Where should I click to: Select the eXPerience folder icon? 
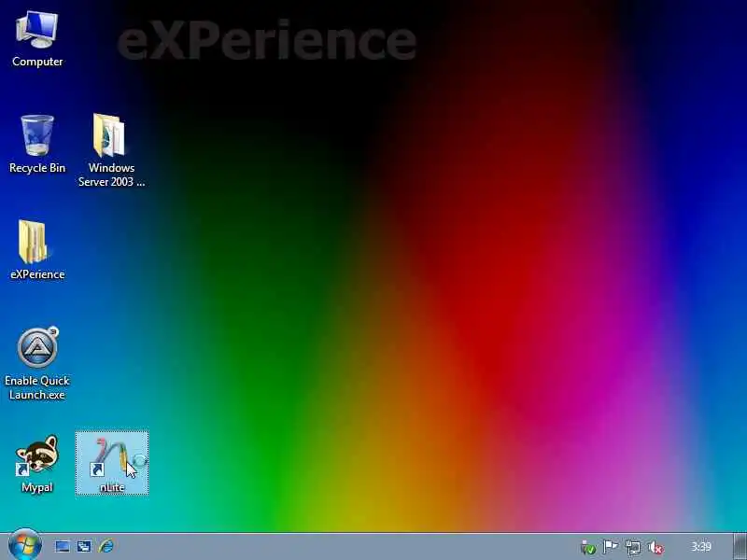37,250
